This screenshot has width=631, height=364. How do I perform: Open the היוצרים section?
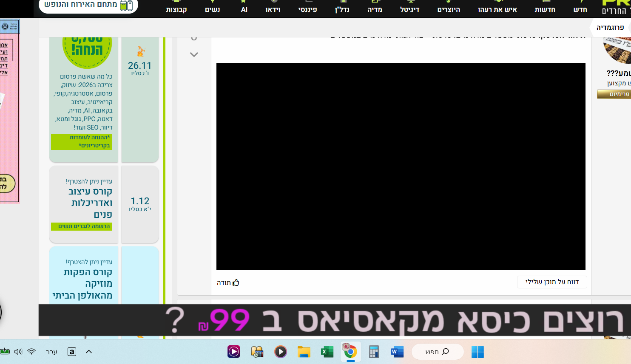click(x=449, y=9)
